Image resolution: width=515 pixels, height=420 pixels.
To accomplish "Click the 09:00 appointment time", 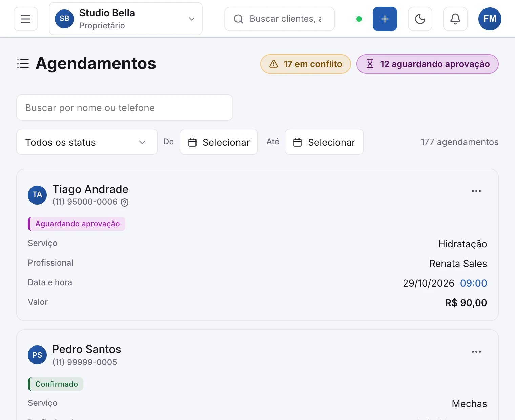I will coord(473,283).
